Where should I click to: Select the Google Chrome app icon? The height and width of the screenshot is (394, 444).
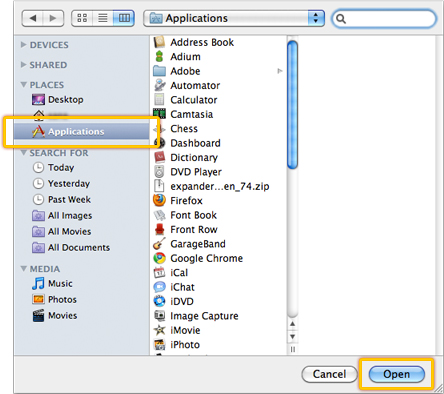[x=159, y=258]
